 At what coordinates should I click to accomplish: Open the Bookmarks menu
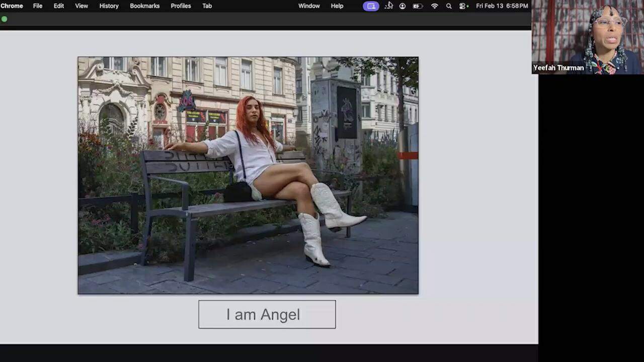(x=144, y=6)
